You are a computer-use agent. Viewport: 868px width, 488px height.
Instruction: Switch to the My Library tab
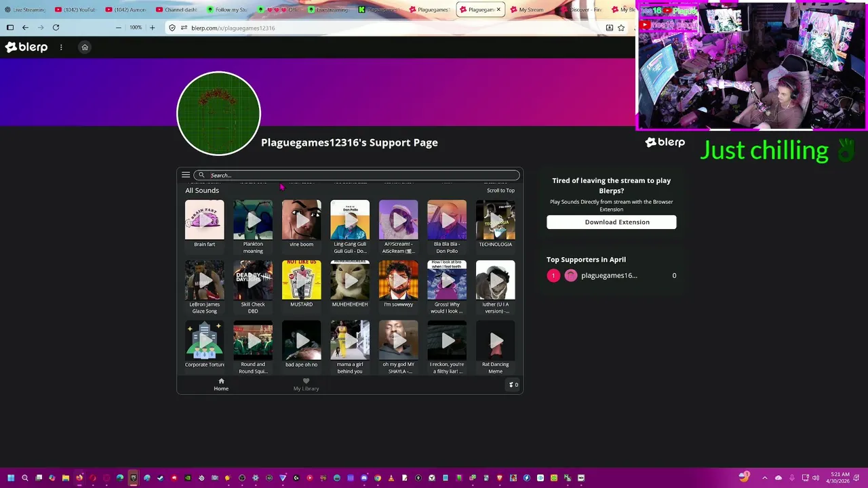click(306, 384)
